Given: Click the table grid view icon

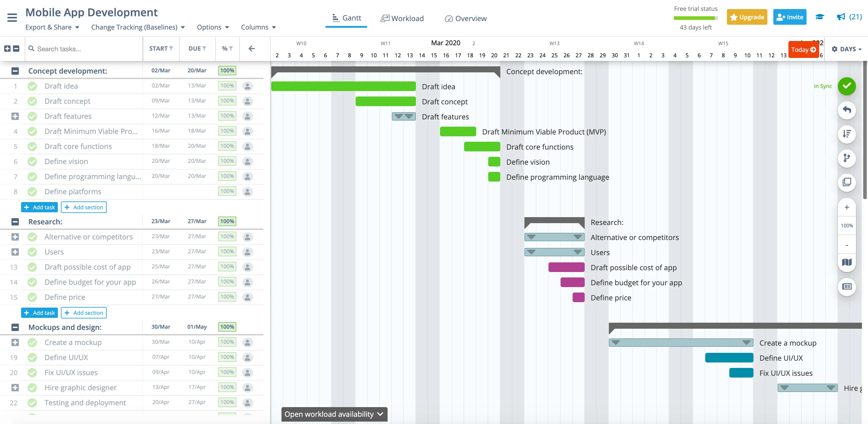Looking at the screenshot, I should coord(847,286).
